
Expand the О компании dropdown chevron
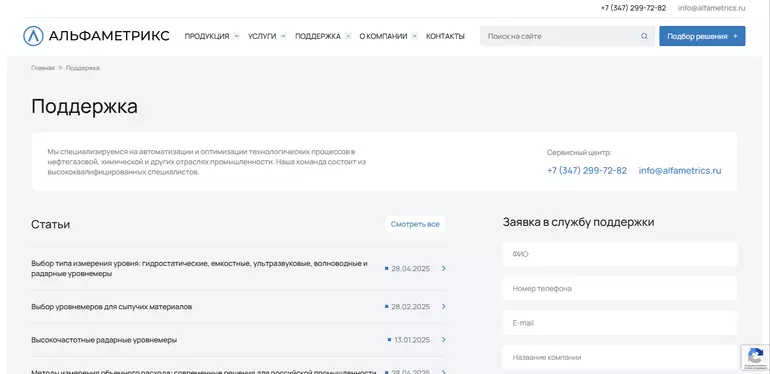coord(414,36)
